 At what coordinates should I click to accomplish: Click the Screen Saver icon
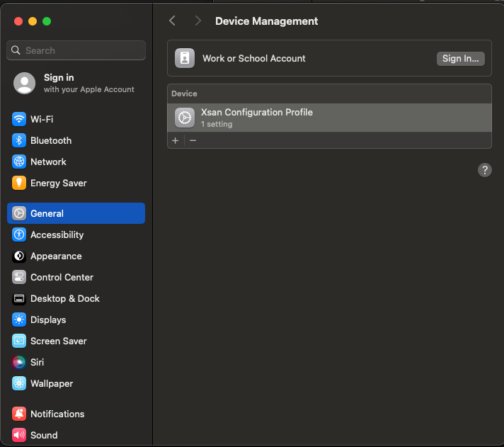click(x=19, y=341)
